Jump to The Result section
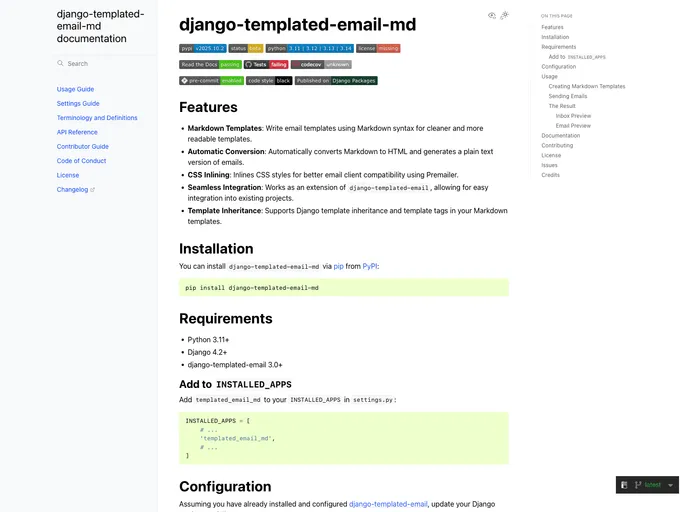The width and height of the screenshot is (688, 512). pyautogui.click(x=562, y=106)
